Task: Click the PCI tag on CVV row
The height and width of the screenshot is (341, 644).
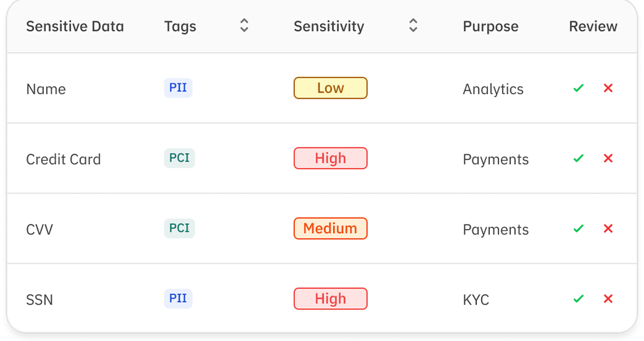Action: click(179, 228)
